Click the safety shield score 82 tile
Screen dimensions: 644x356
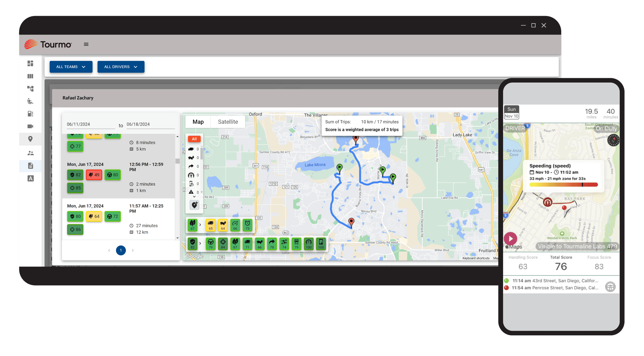(x=193, y=243)
